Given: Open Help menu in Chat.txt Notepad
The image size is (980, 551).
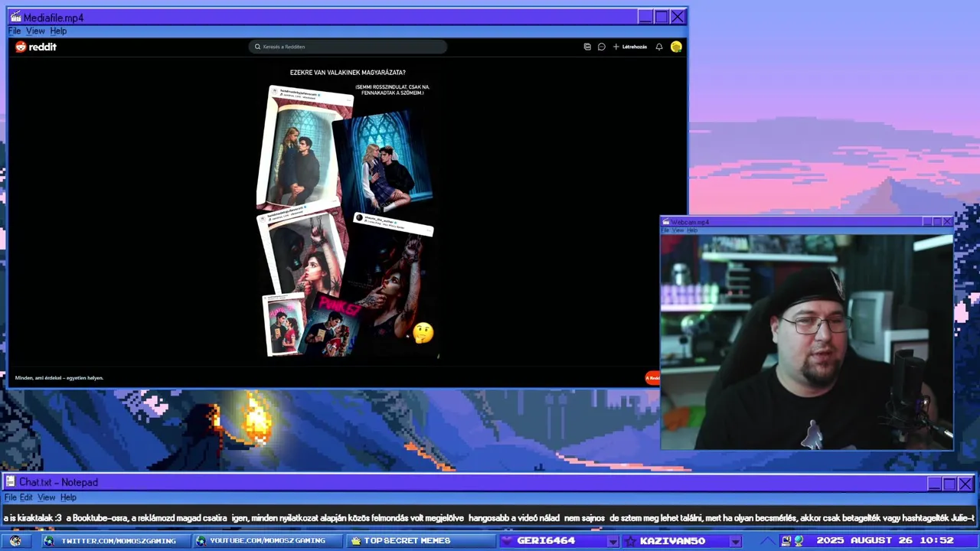Looking at the screenshot, I should click(x=68, y=497).
